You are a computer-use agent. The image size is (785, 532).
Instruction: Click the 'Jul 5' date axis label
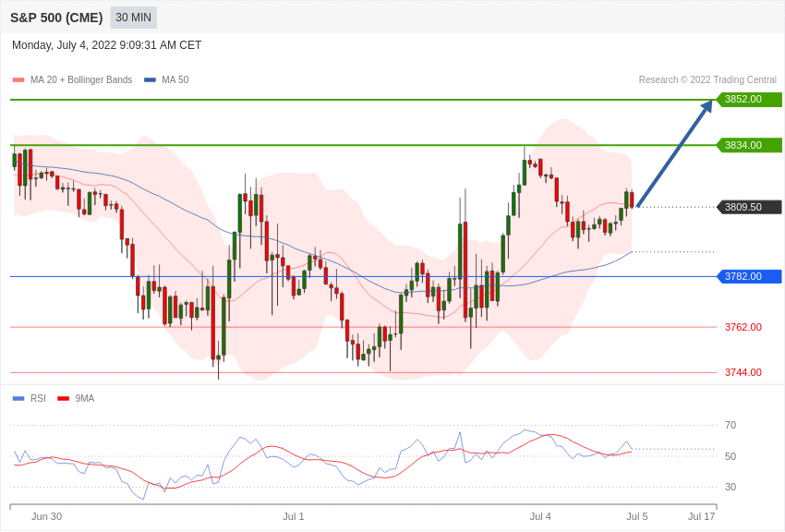click(637, 516)
